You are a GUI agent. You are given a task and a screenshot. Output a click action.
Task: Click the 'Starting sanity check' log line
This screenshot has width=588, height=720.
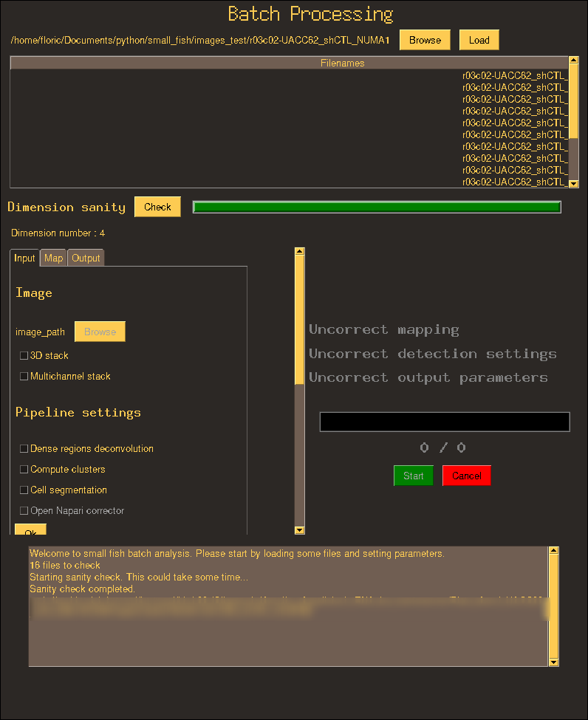pos(139,577)
